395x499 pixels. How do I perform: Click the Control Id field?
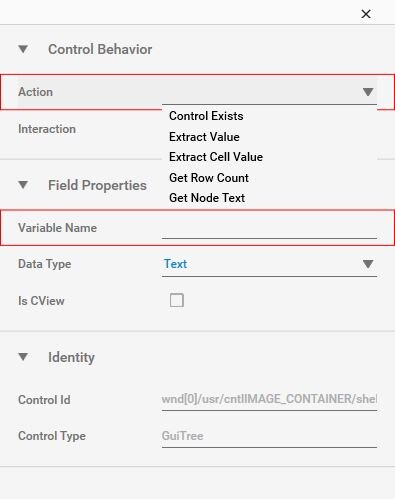(x=269, y=399)
